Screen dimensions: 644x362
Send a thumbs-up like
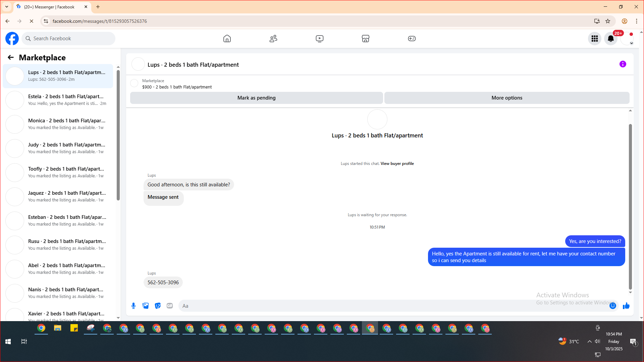click(x=626, y=306)
